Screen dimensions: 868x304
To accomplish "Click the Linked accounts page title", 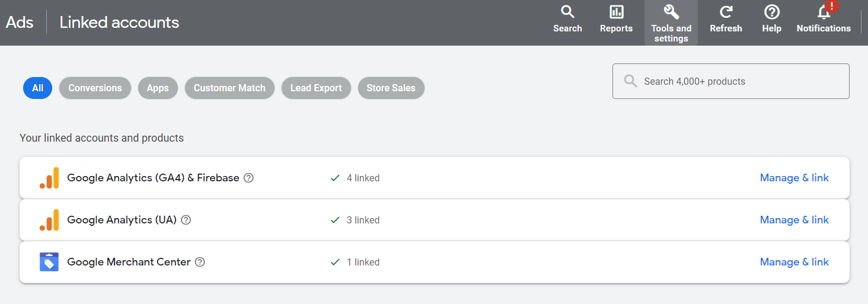I will pos(119,23).
